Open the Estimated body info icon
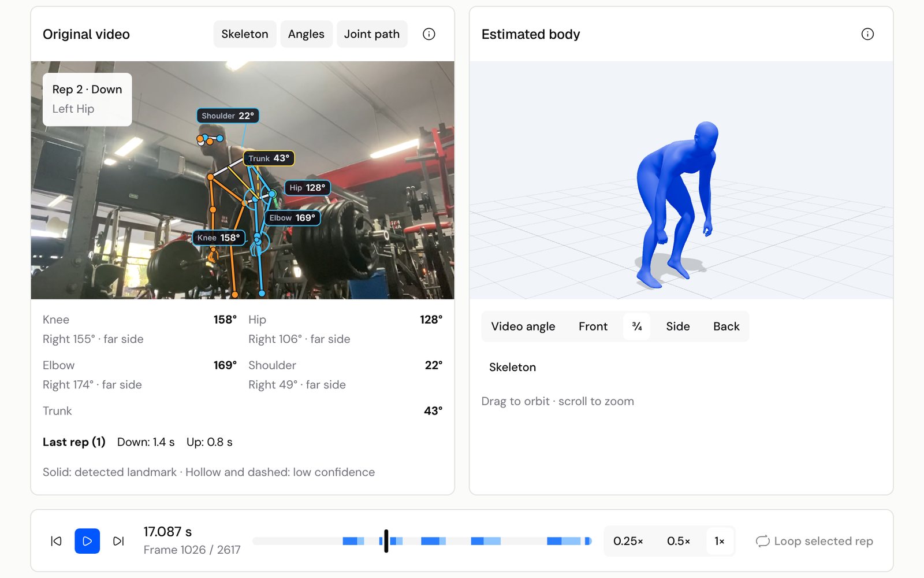This screenshot has height=578, width=924. point(867,34)
